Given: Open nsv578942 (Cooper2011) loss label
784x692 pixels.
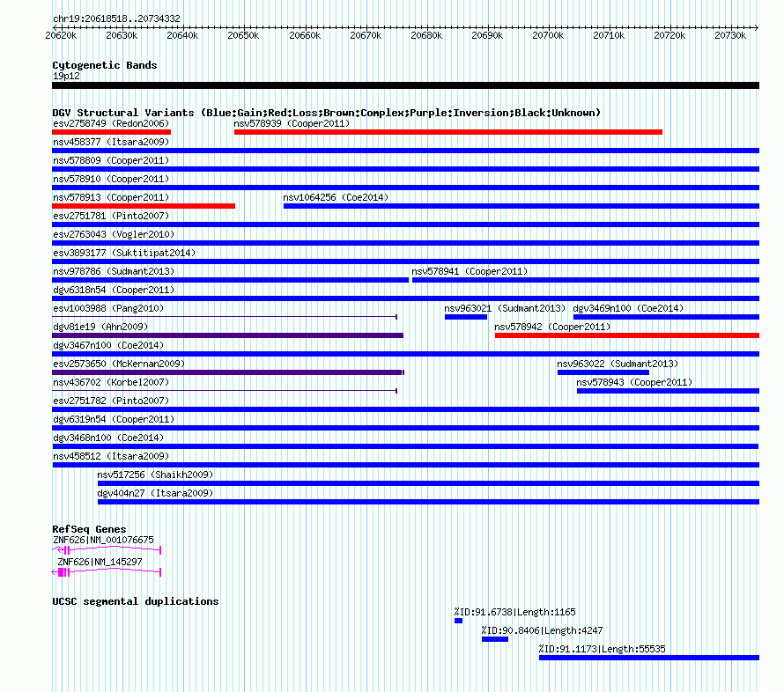Looking at the screenshot, I should pos(552,327).
